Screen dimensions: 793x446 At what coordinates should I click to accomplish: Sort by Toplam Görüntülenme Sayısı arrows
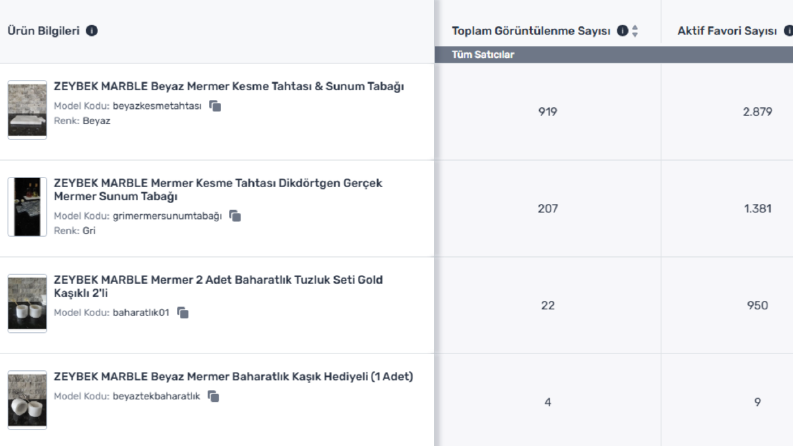(x=635, y=31)
